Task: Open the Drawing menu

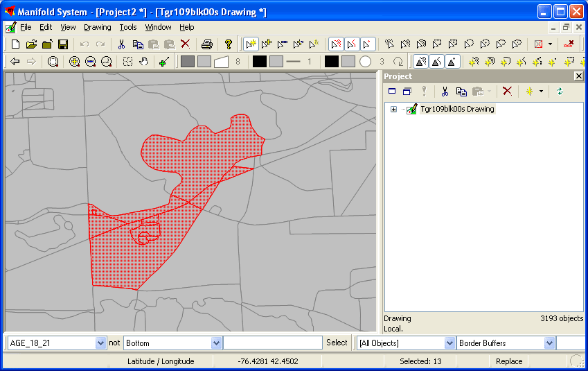Action: [97, 28]
